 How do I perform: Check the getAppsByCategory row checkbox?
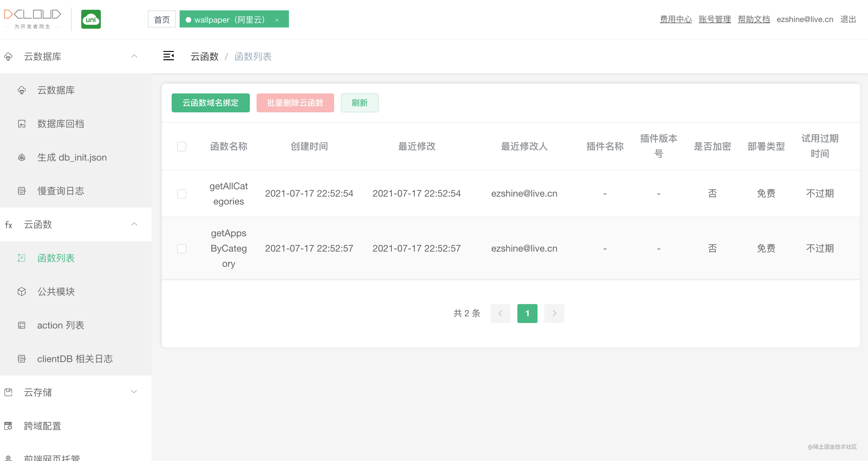(x=182, y=249)
